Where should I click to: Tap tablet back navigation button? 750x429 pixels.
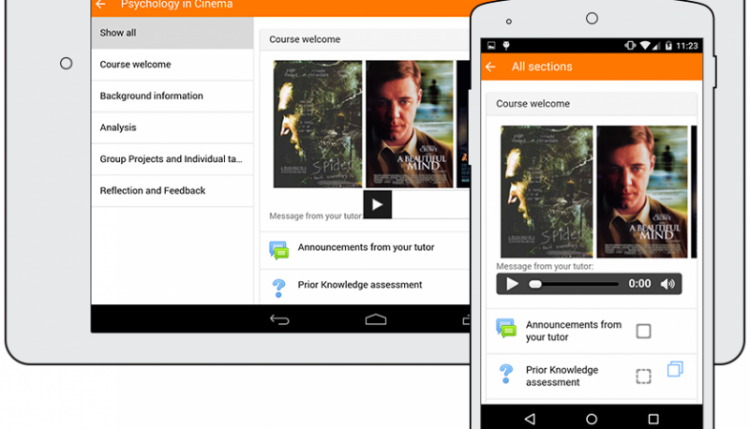pyautogui.click(x=280, y=319)
